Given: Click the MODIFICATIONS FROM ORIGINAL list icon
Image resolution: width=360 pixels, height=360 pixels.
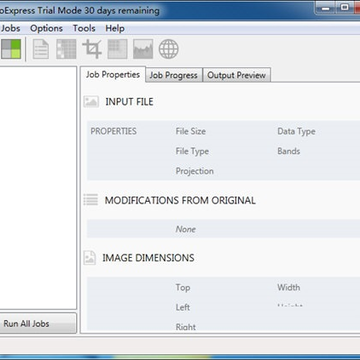Looking at the screenshot, I should click(x=91, y=200).
